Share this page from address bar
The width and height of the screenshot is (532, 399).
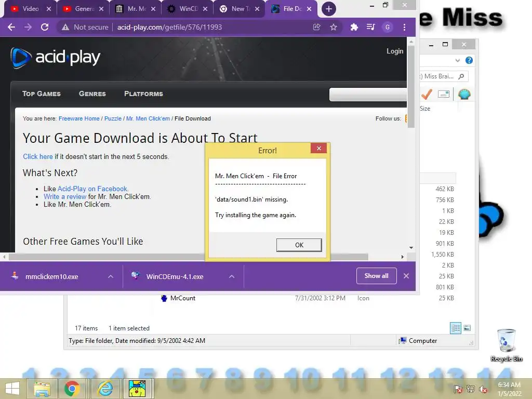[316, 27]
